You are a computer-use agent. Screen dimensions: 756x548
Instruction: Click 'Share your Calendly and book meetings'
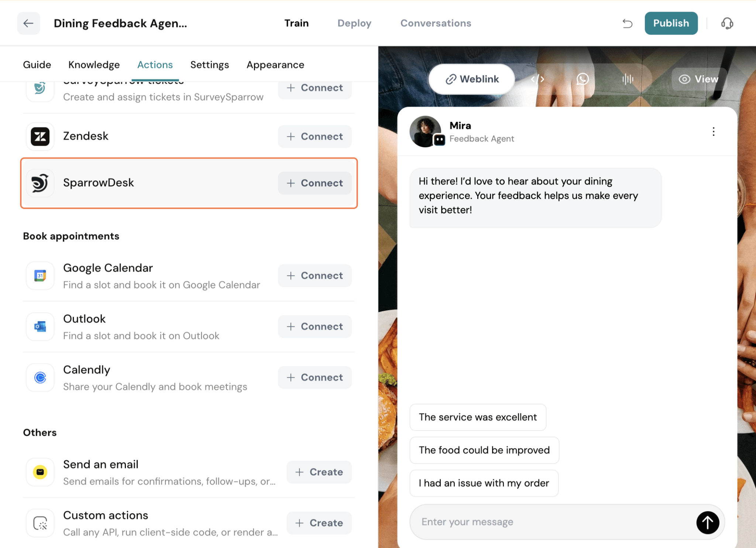point(155,387)
